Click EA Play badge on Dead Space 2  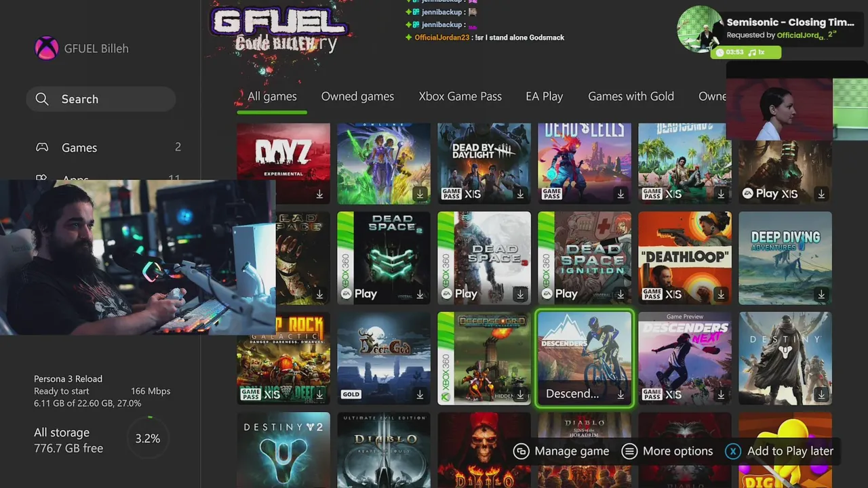tap(359, 293)
